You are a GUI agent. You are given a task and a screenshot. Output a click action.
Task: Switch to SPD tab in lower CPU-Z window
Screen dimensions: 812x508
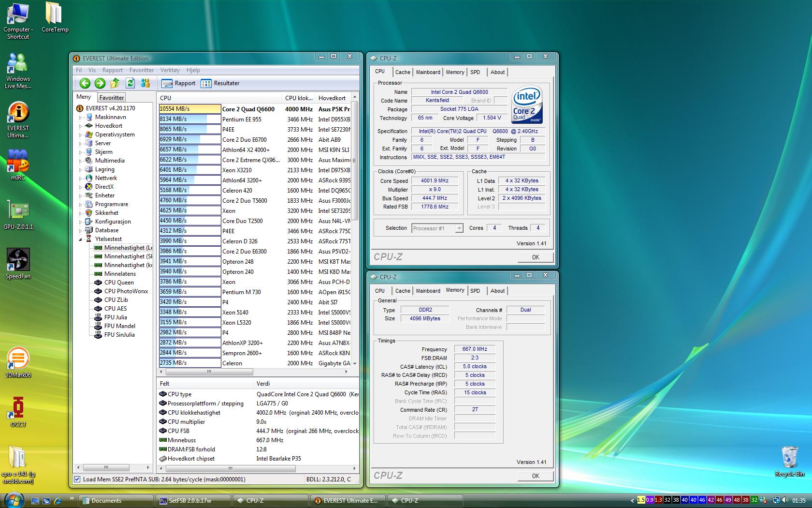tap(475, 291)
